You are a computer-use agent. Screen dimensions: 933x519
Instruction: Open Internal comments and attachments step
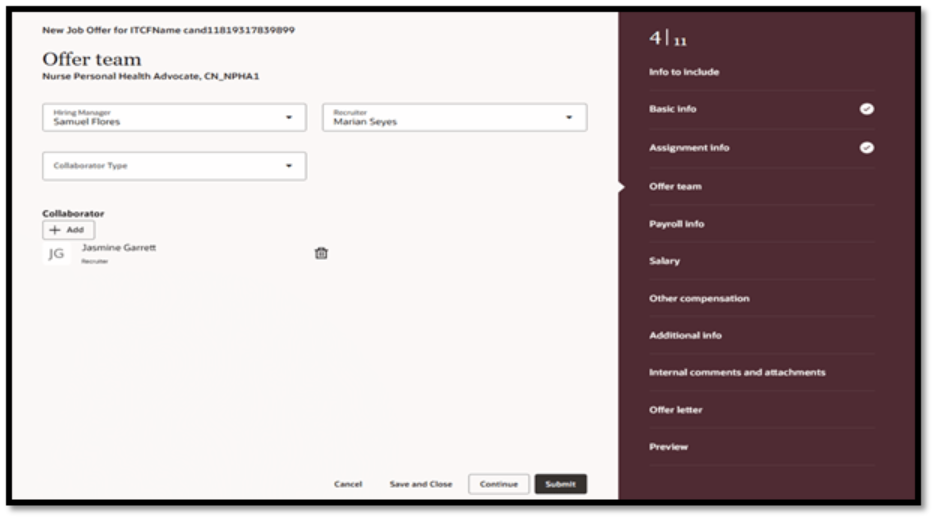point(736,372)
